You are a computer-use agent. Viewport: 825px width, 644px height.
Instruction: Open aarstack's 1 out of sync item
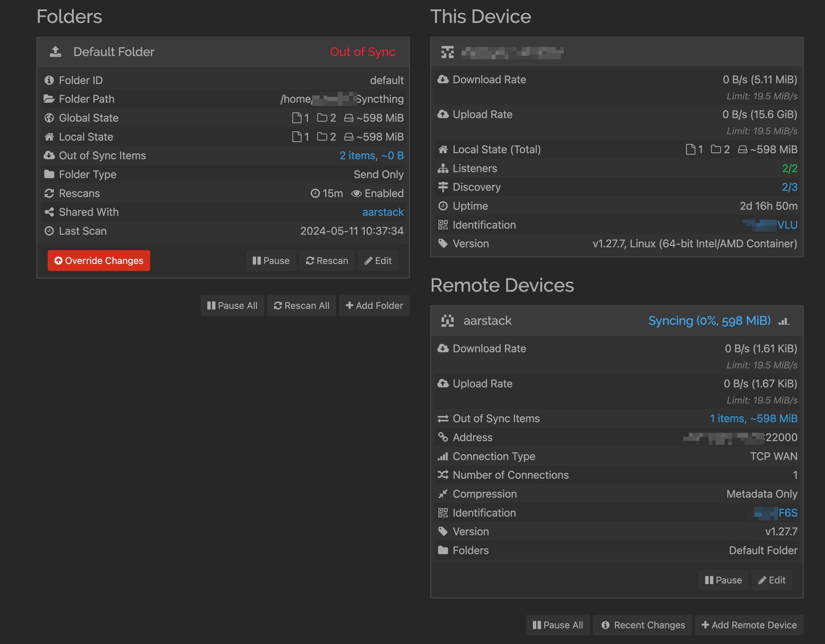tap(753, 418)
